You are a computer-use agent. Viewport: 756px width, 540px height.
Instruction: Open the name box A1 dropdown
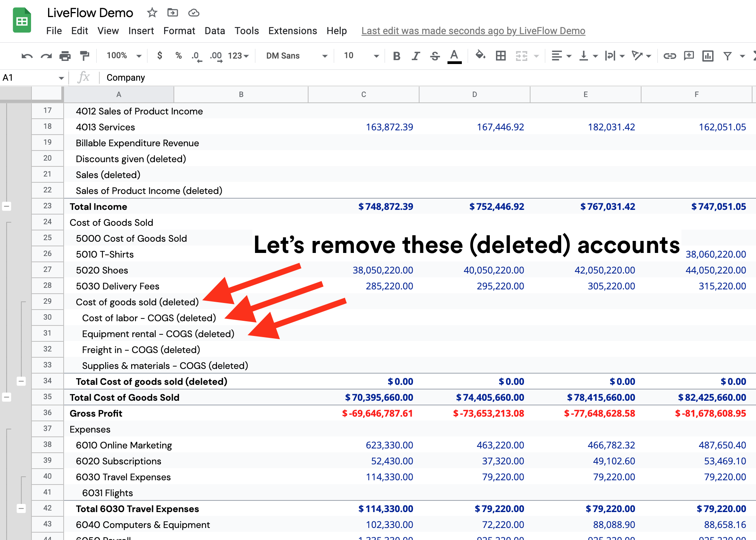(61, 78)
